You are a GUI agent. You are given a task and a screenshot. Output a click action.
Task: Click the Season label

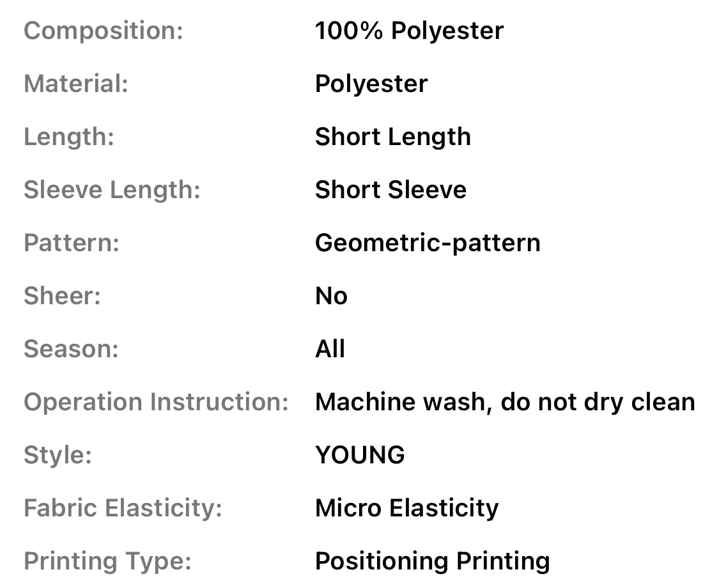click(71, 349)
